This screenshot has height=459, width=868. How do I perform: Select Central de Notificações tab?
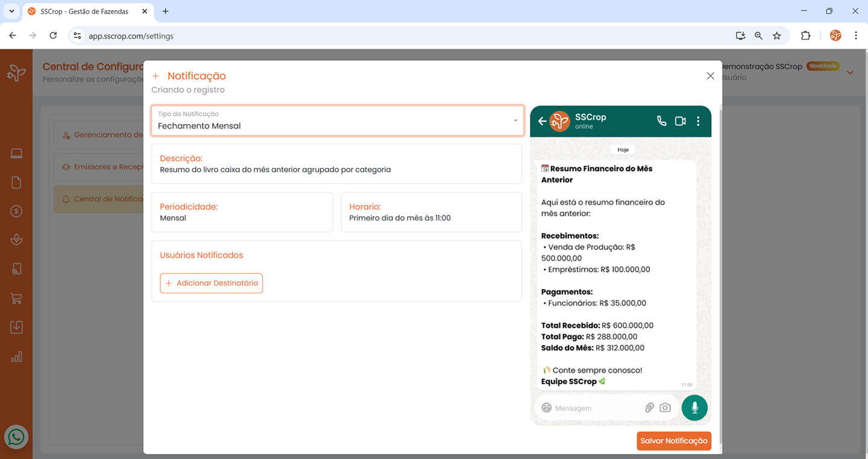point(98,199)
